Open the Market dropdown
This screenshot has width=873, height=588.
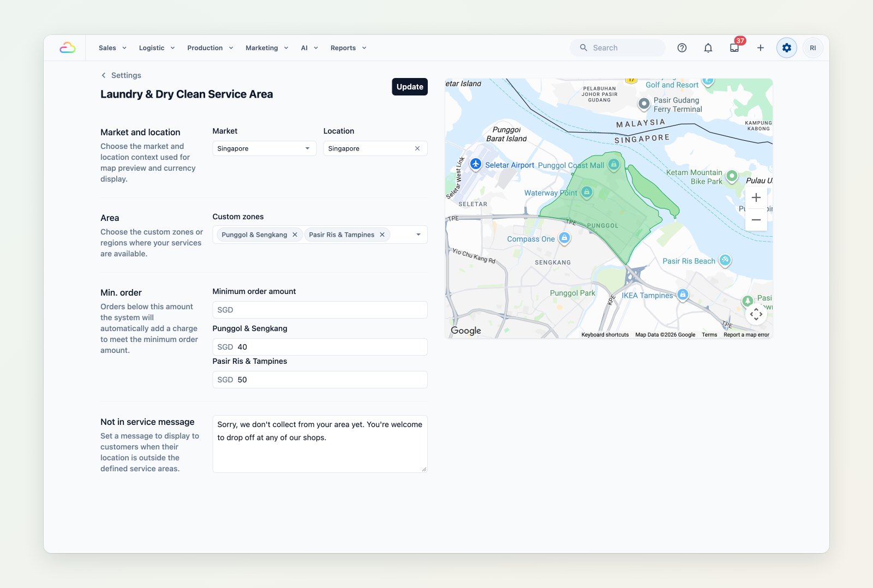pyautogui.click(x=265, y=148)
